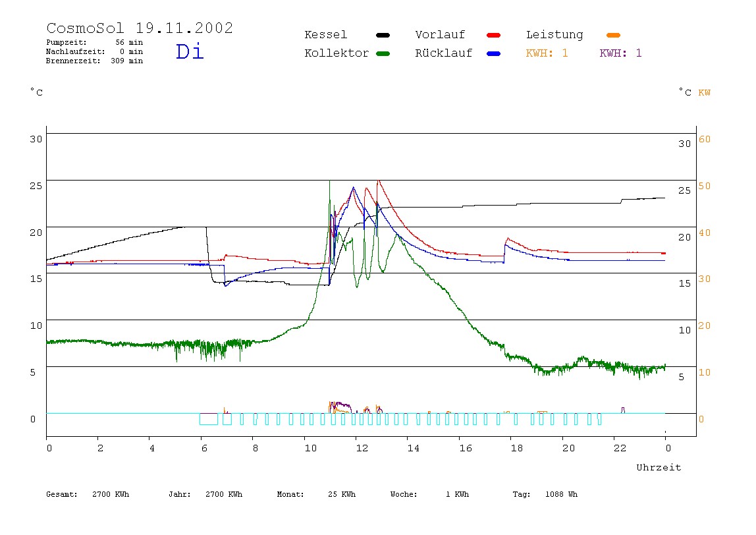Click hour "16" on the Uhrzeit axis
Image resolution: width=756 pixels, height=535 pixels.
(x=466, y=448)
